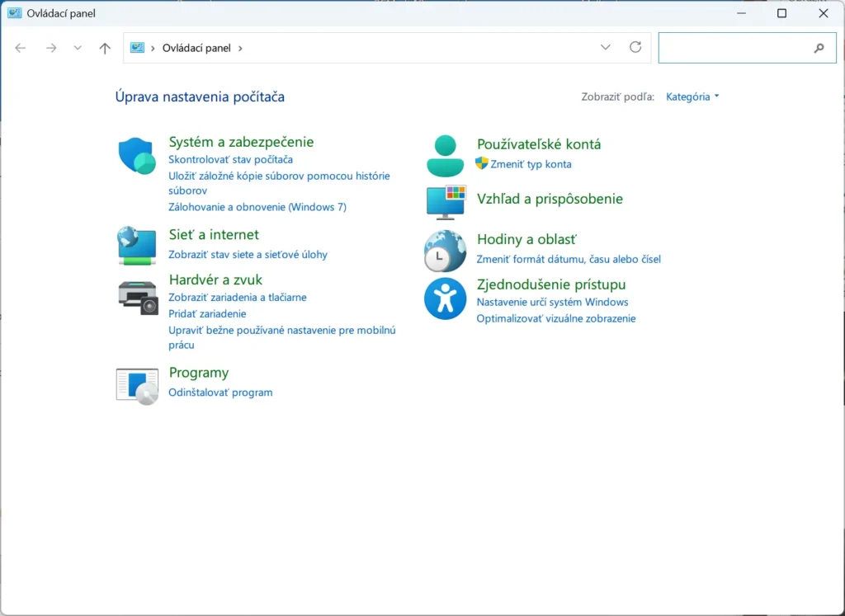
Task: Expand the address bar history dropdown
Action: click(x=605, y=47)
